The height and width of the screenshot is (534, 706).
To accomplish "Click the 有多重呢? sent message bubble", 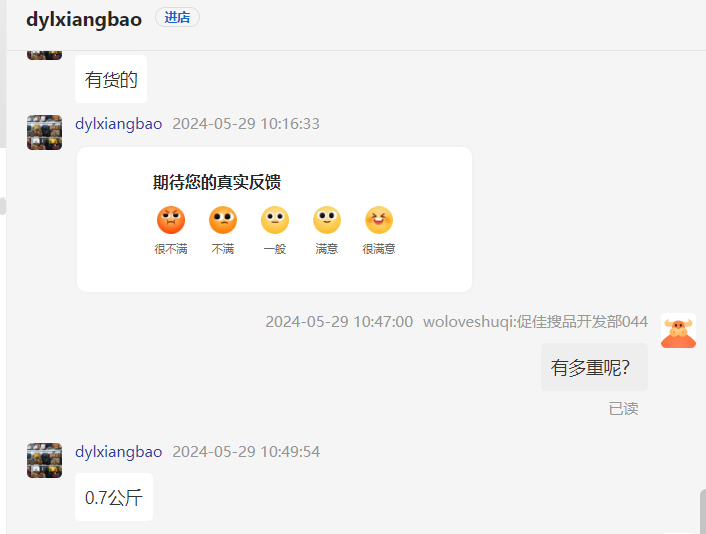I will 594,367.
